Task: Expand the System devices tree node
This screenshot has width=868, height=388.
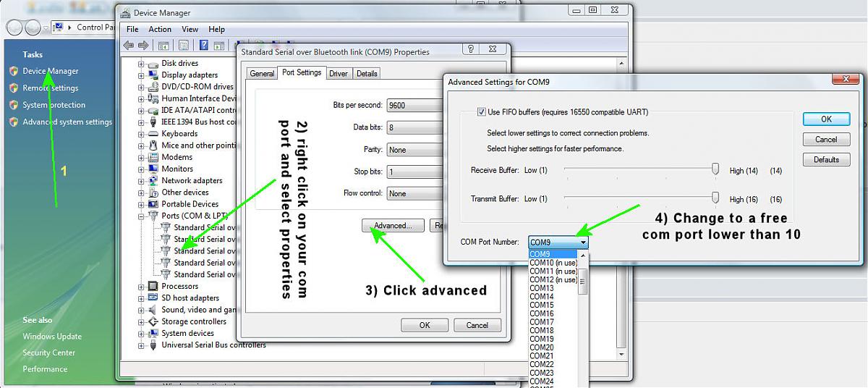Action: 141,333
